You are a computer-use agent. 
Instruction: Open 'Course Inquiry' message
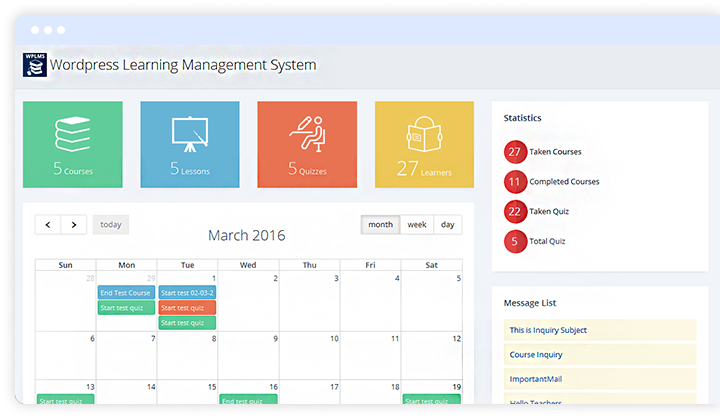600,355
